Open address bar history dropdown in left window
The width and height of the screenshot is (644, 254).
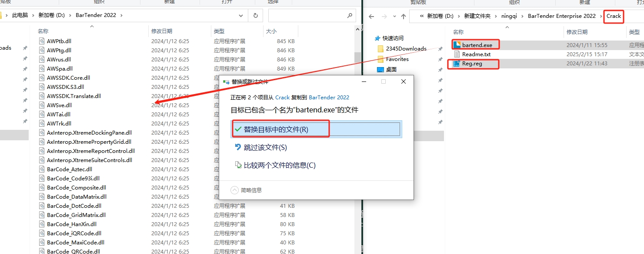click(241, 15)
